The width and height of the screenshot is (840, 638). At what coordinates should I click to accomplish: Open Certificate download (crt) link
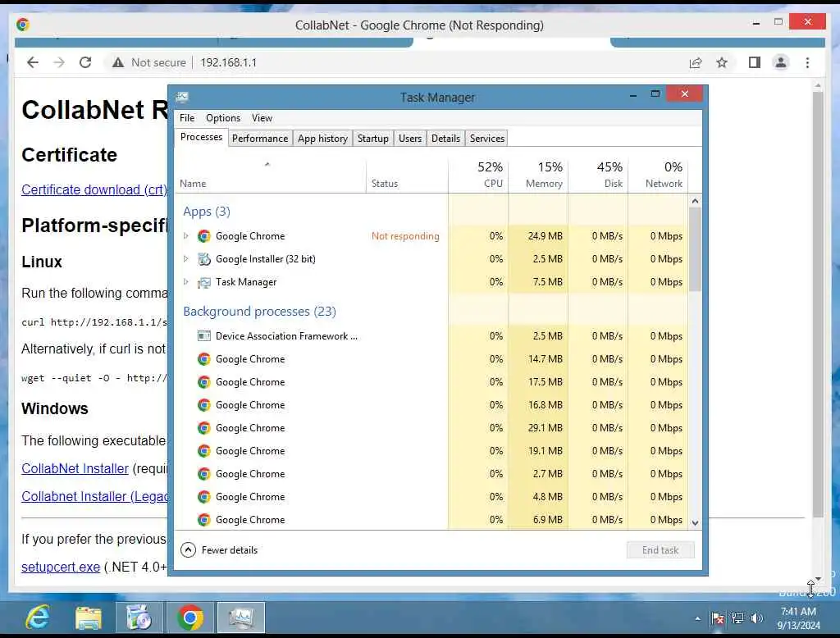pyautogui.click(x=95, y=189)
